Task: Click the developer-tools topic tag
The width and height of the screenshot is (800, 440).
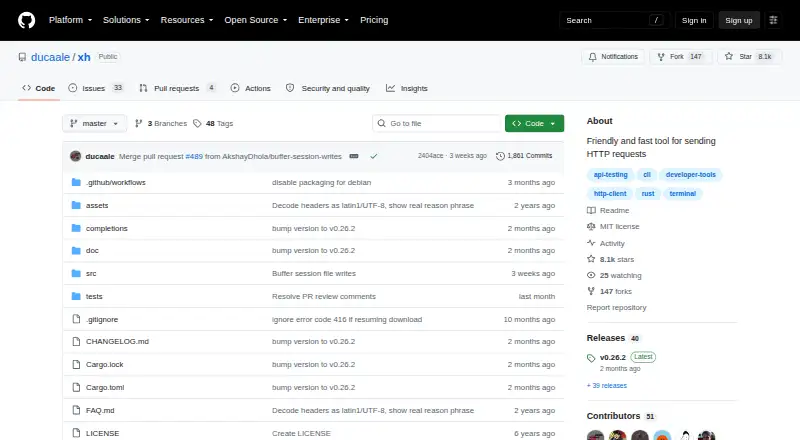Action: click(691, 175)
